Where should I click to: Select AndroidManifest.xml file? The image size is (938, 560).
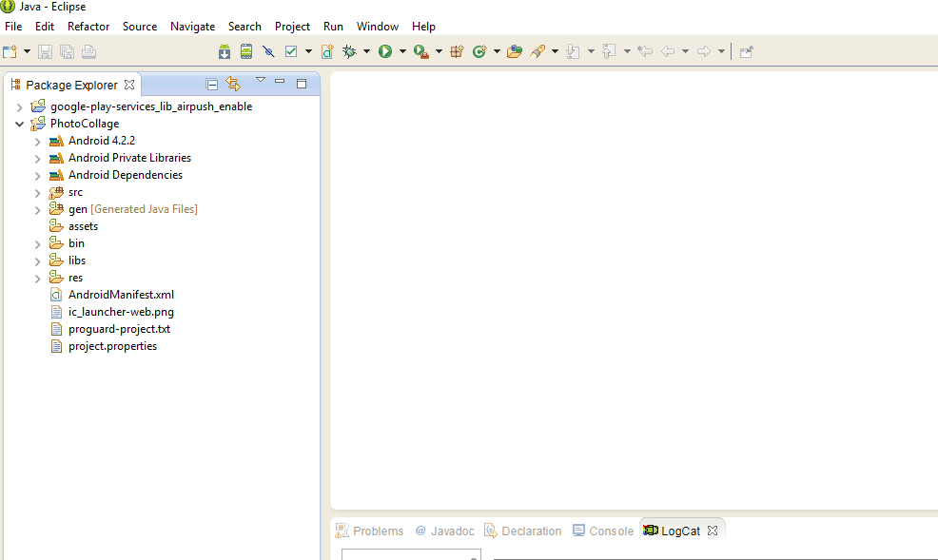click(121, 295)
